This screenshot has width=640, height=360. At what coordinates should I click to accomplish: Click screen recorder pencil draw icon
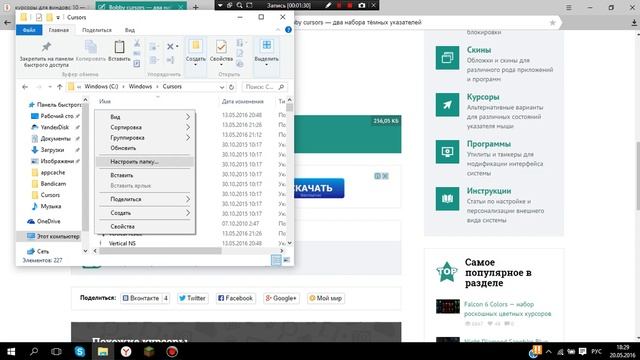[x=329, y=5]
